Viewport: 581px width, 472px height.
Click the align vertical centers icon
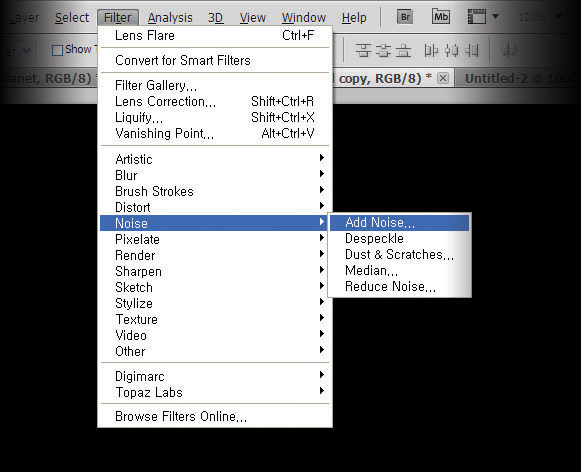pos(384,50)
